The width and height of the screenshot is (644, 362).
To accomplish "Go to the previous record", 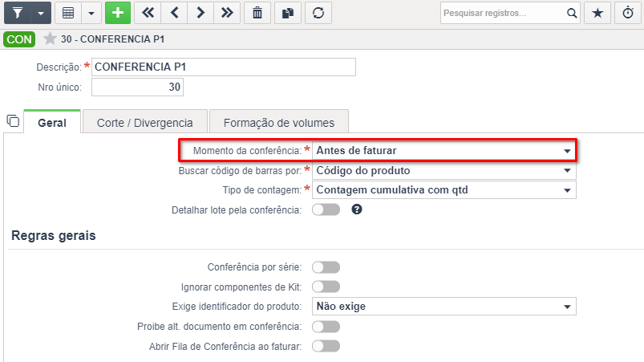I will pos(175,13).
